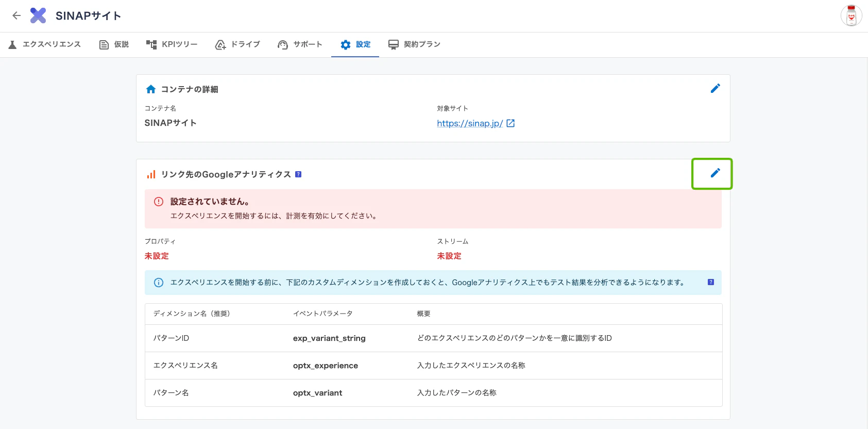868x429 pixels.
Task: Open help icon in blue info banner
Action: [x=711, y=282]
